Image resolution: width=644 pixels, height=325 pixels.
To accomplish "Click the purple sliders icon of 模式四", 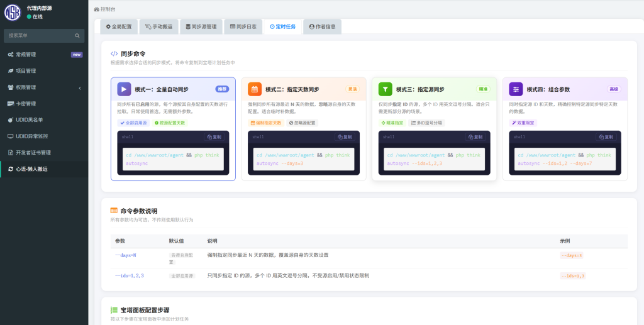I will (516, 89).
